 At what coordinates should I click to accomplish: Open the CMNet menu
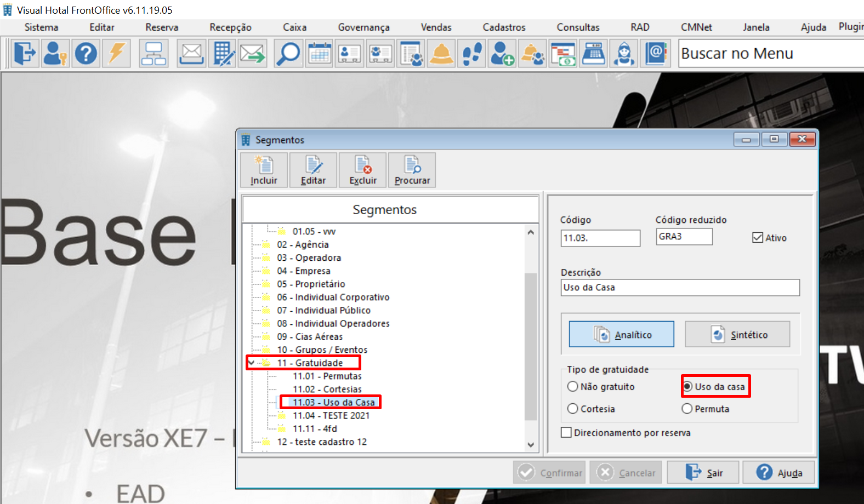696,27
